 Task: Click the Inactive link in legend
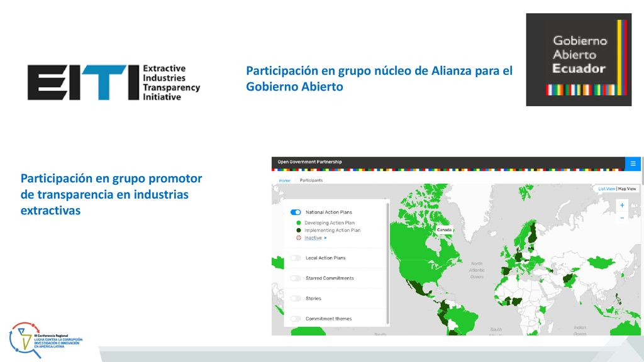(x=313, y=238)
